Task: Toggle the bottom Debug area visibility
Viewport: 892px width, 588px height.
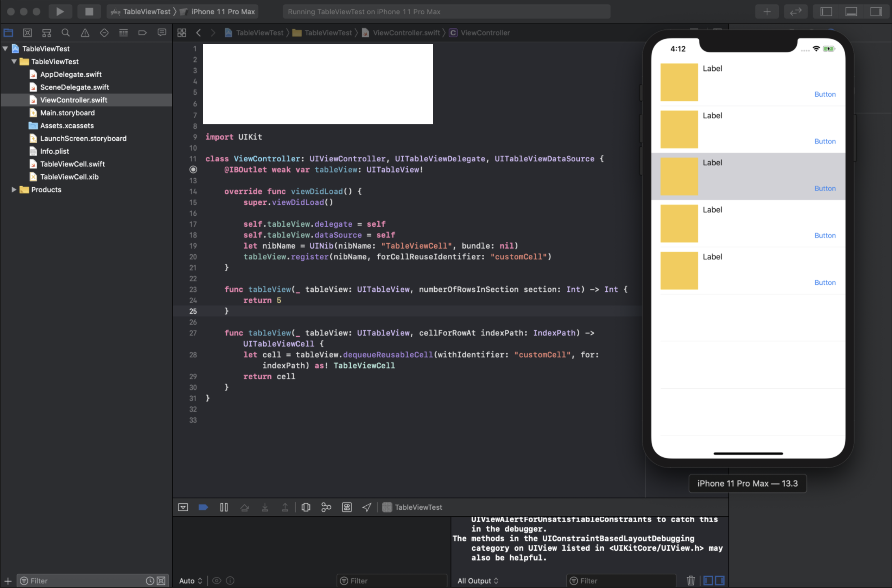Action: coord(851,12)
